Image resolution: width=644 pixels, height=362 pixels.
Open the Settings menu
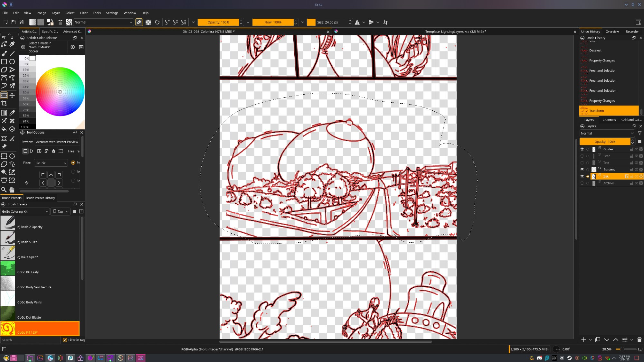[x=112, y=13]
